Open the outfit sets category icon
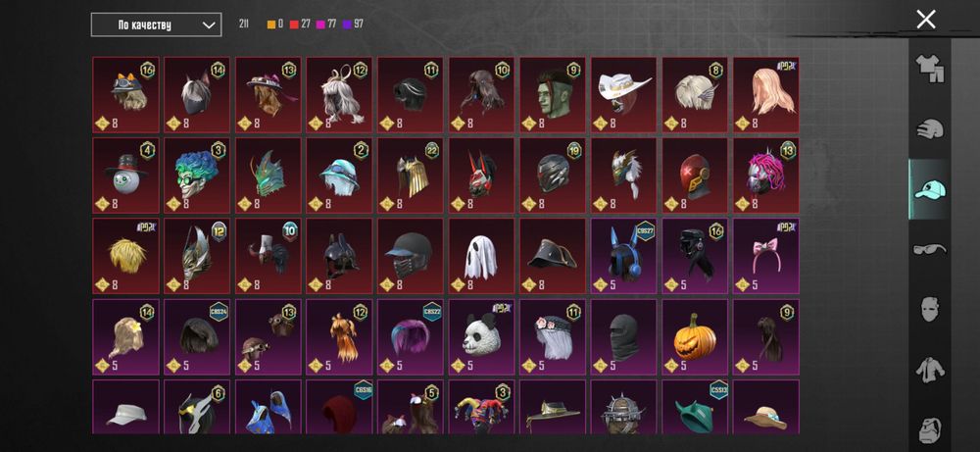The image size is (980, 452). [x=929, y=69]
